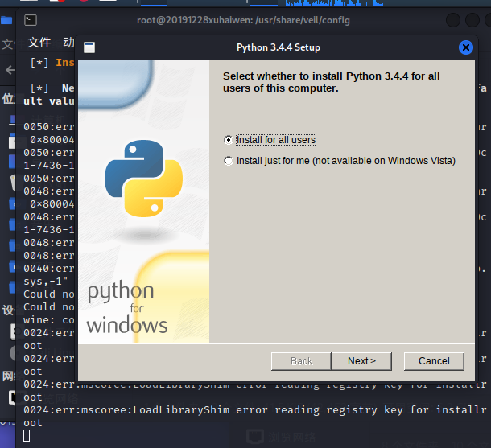
Task: Open the 文件 menu in terminal
Action: coord(39,43)
